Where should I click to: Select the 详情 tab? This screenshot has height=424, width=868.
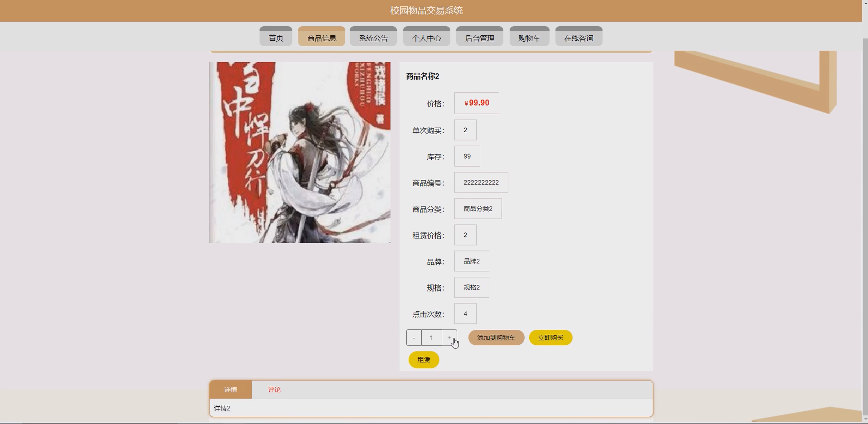pyautogui.click(x=230, y=390)
